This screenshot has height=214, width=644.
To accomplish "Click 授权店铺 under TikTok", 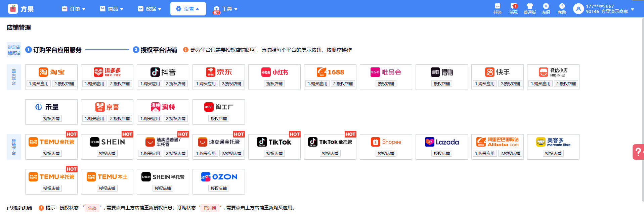I will point(274,153).
